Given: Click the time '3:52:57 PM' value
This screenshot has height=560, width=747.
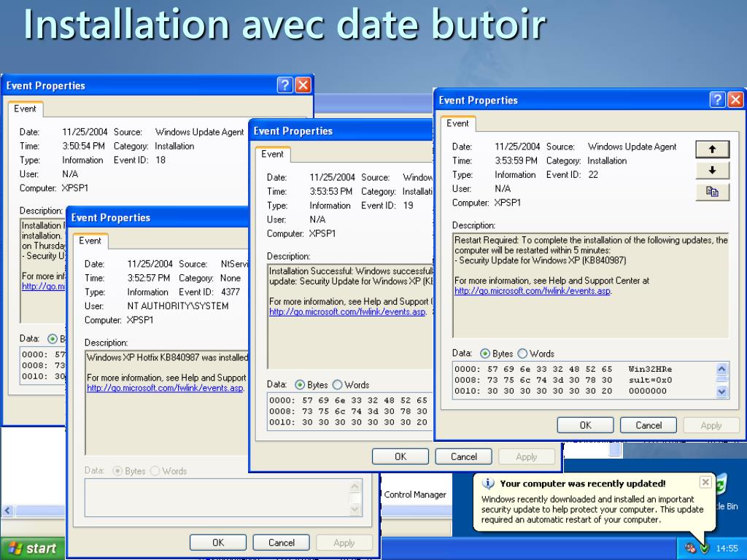Looking at the screenshot, I should click(149, 278).
